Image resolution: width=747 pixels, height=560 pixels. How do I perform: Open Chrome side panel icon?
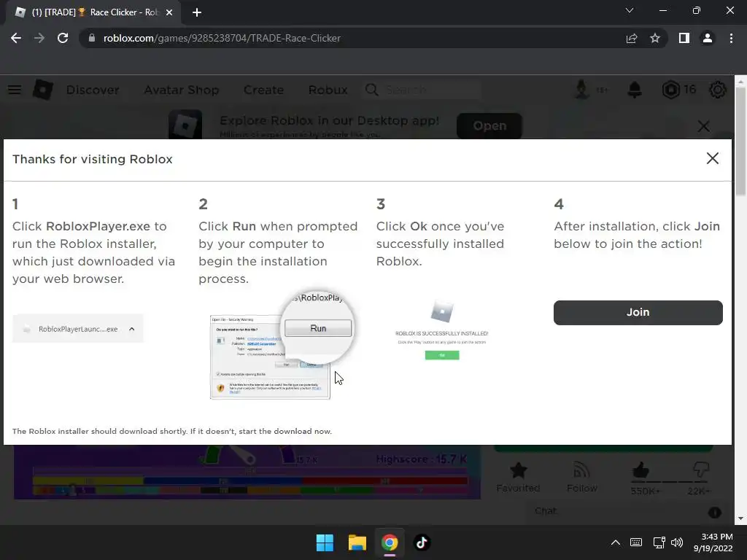pos(684,38)
